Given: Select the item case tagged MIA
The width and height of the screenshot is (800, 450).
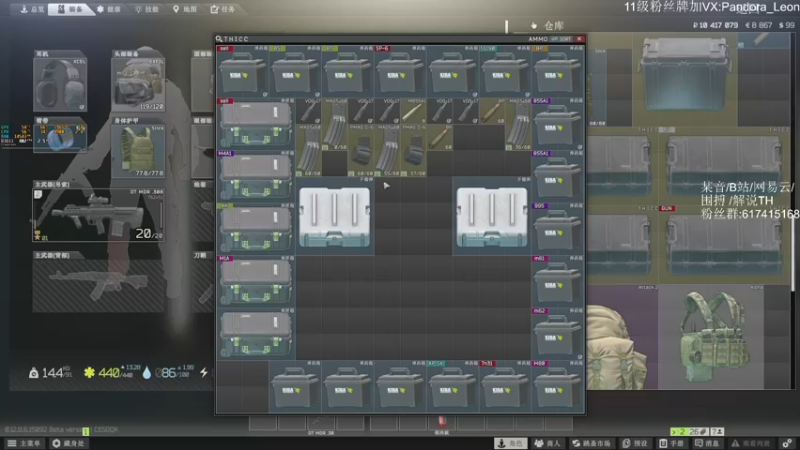Looking at the screenshot, I should [256, 281].
